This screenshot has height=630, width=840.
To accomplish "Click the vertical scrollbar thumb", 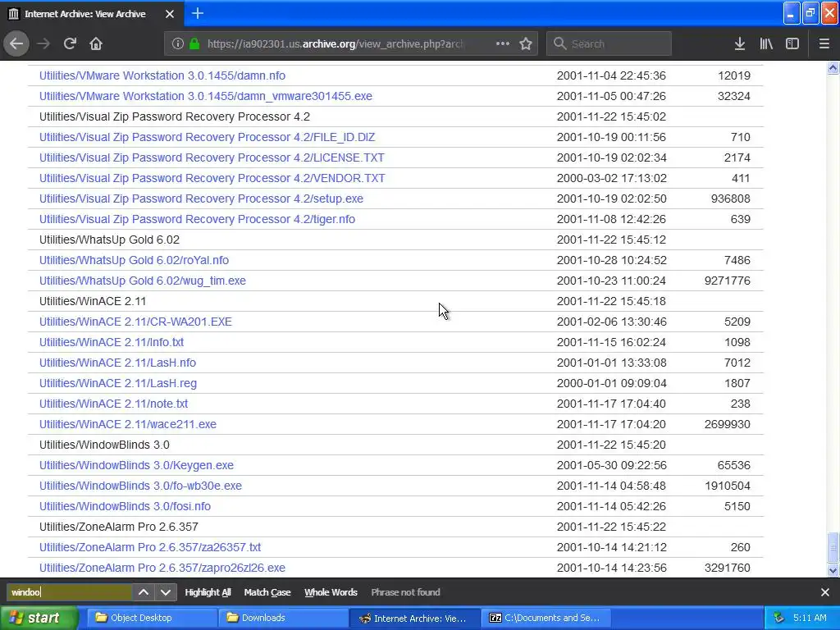I will (x=833, y=548).
